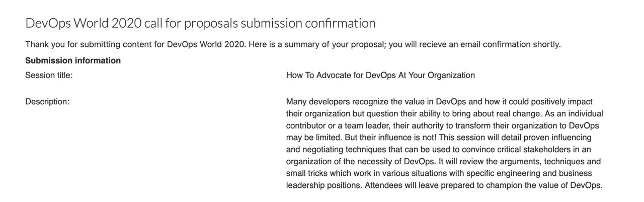Click the line starting "their organization but question"
644x202 pixels.
point(444,114)
